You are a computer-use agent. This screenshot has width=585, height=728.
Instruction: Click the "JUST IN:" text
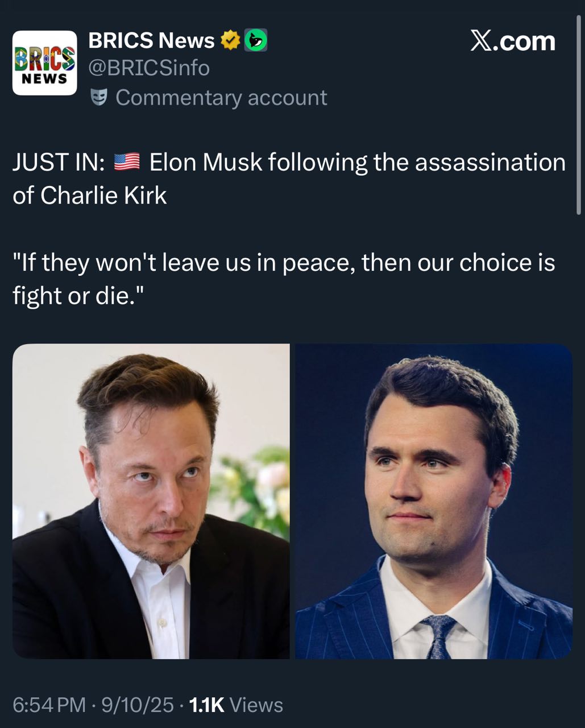(59, 163)
